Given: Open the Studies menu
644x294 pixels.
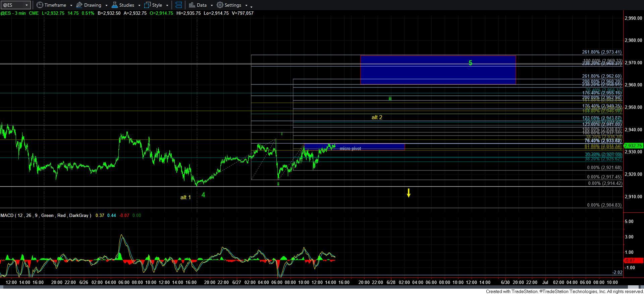Looking at the screenshot, I should pos(127,5).
